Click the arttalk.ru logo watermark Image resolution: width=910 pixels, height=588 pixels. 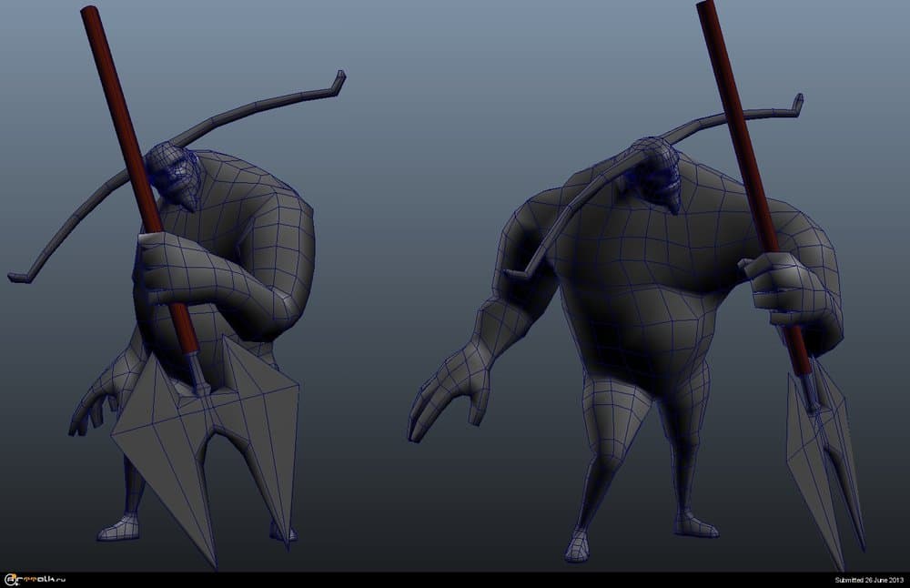(x=35, y=579)
